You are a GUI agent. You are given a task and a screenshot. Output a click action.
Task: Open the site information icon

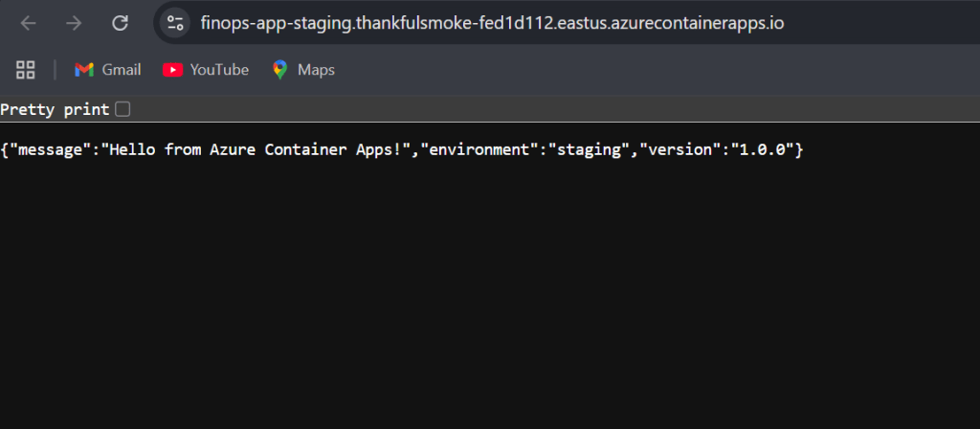tap(174, 23)
